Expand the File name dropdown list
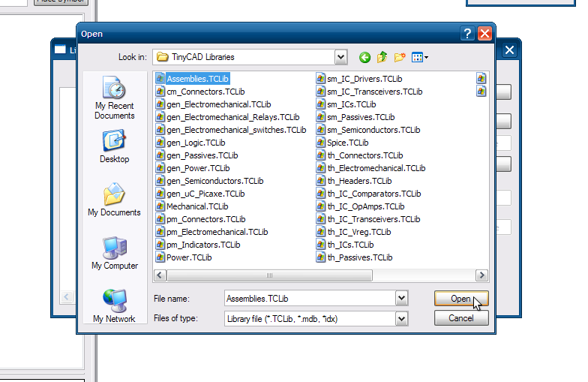 pyautogui.click(x=402, y=298)
